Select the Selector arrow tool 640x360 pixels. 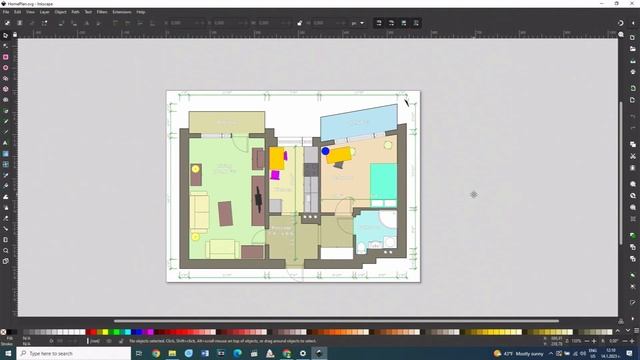coord(5,36)
